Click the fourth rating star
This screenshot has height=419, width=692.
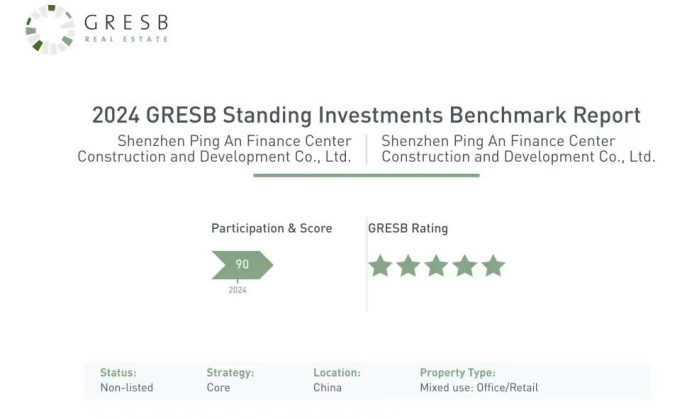(x=465, y=265)
